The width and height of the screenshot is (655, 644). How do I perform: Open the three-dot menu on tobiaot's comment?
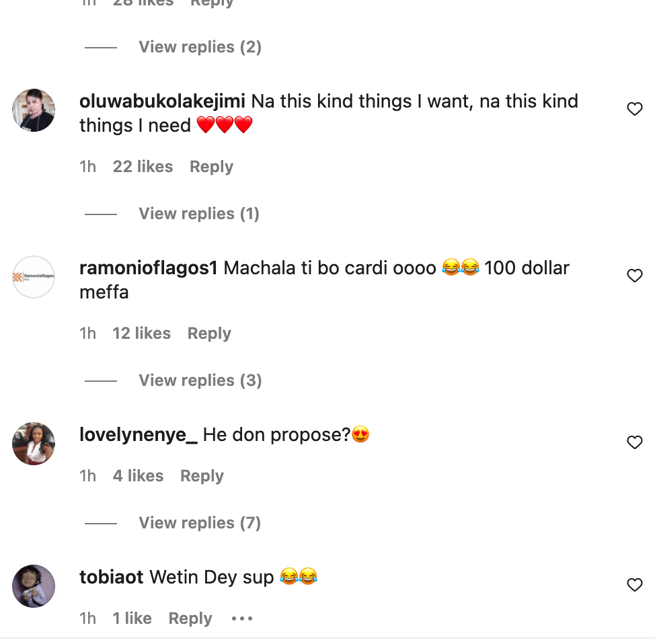pyautogui.click(x=242, y=618)
